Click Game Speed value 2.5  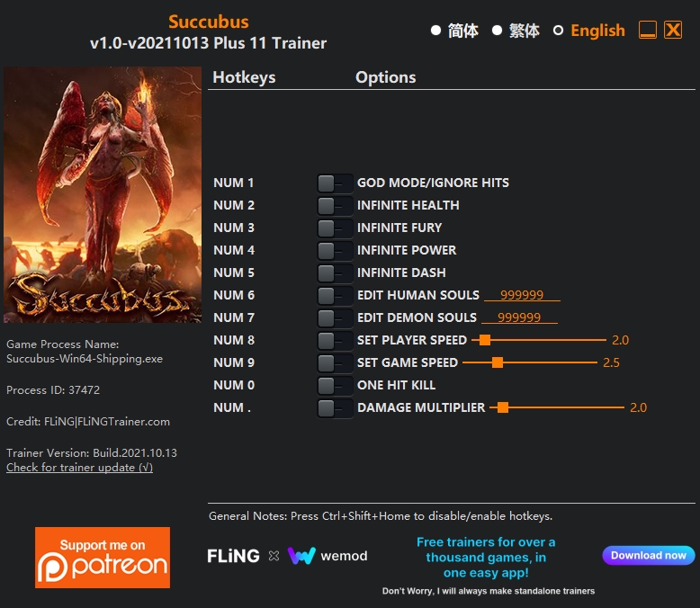click(x=611, y=362)
